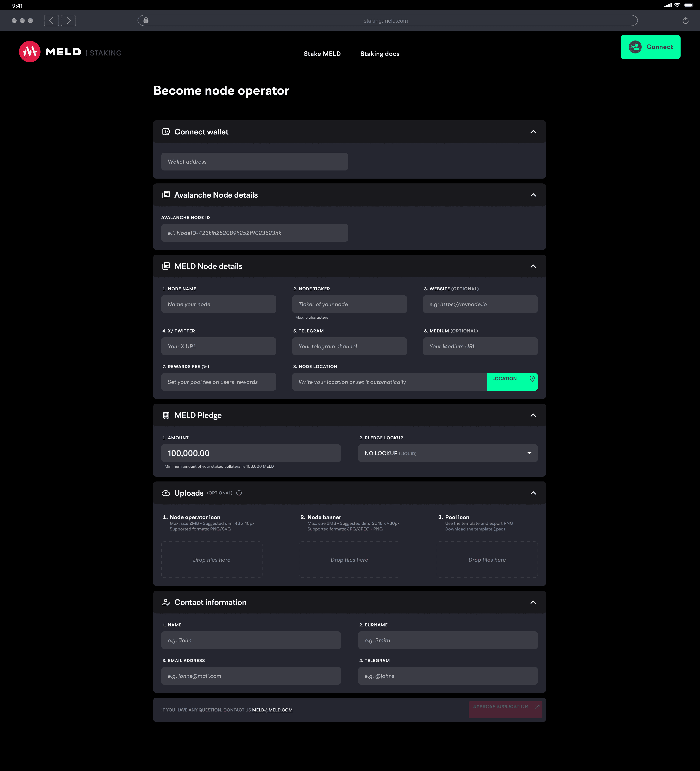
Task: Click the location pin icon
Action: (x=532, y=379)
